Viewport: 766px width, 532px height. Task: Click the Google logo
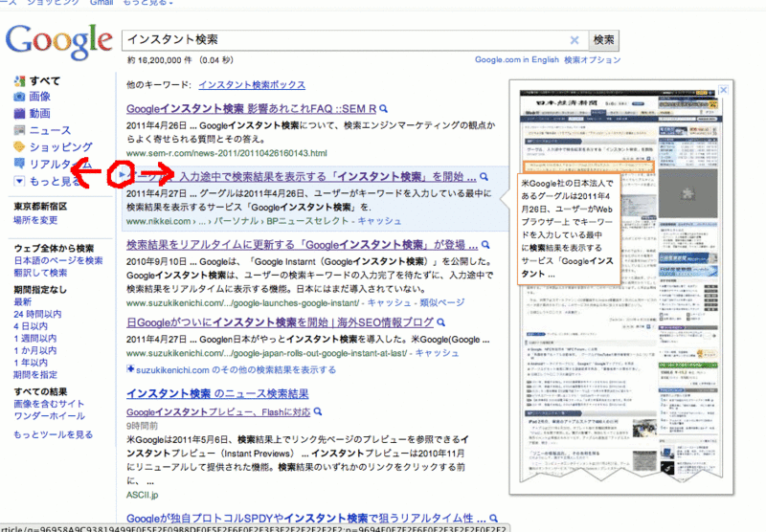click(59, 41)
